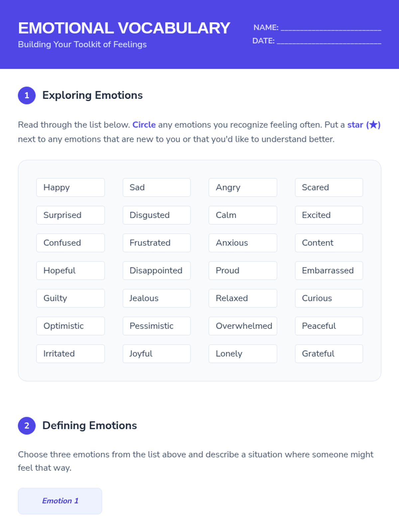The image size is (399, 532).
Task: Choose the Optimistic emotion box
Action: pyautogui.click(x=70, y=326)
